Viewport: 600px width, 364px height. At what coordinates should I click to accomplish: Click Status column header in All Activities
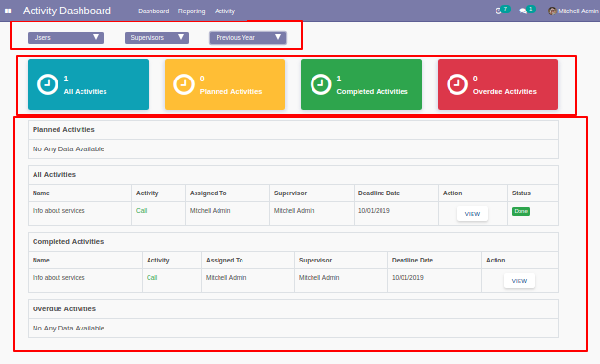tap(521, 193)
